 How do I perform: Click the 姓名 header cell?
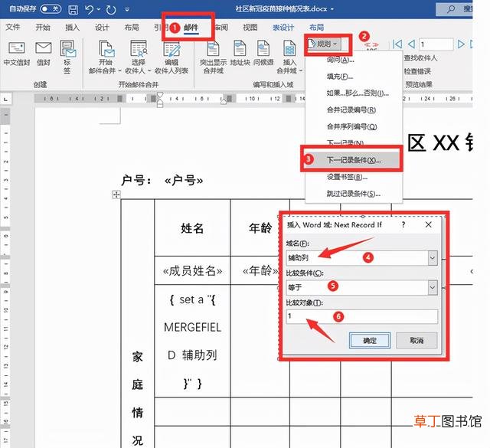[x=192, y=228]
